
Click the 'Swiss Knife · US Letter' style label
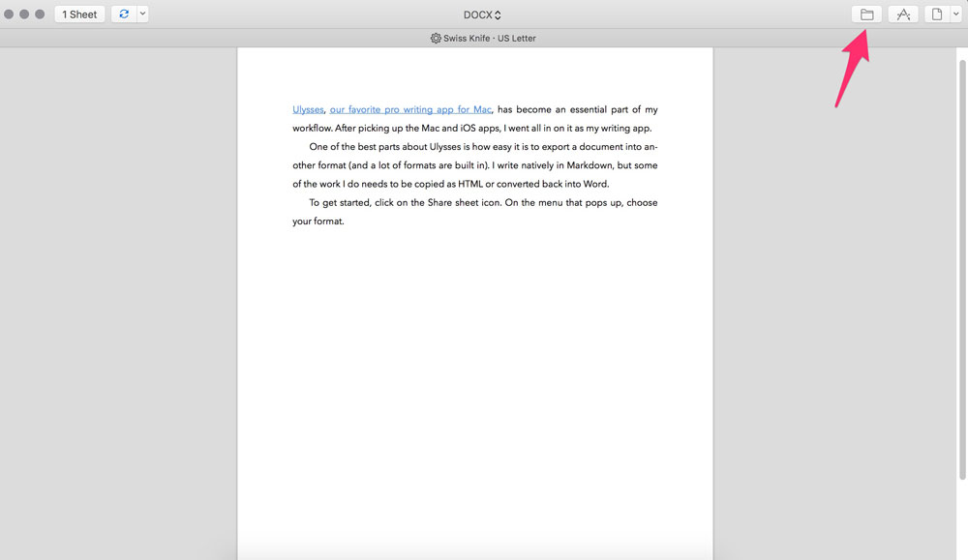490,39
